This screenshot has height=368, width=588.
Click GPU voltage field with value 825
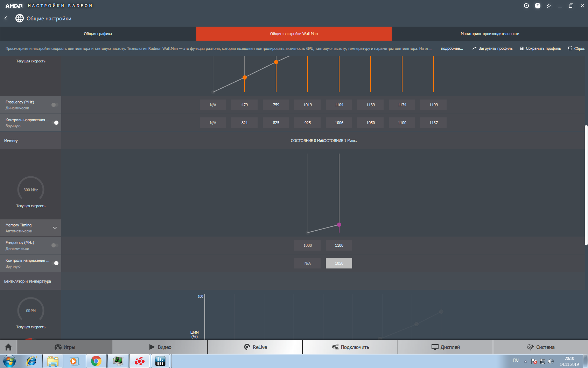click(276, 123)
